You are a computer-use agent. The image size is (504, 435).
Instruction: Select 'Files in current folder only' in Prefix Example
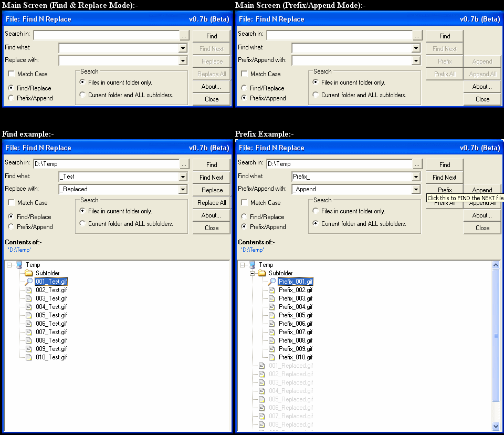pos(316,211)
